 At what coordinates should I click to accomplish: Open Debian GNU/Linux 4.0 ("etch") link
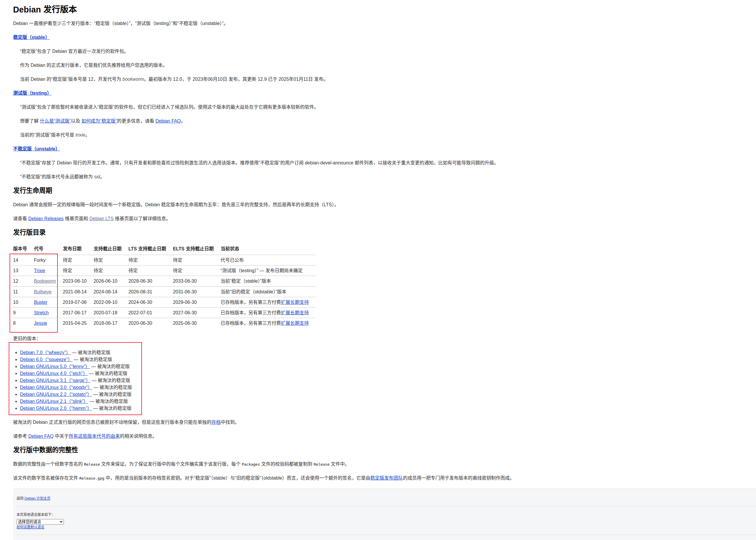(x=54, y=374)
